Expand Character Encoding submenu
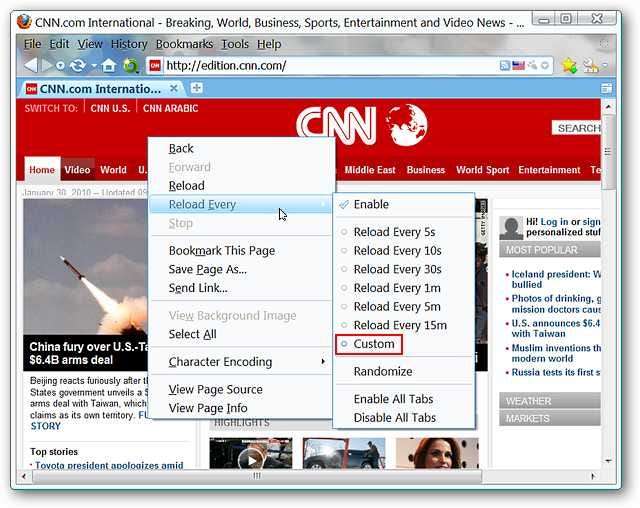640x508 pixels. point(241,362)
